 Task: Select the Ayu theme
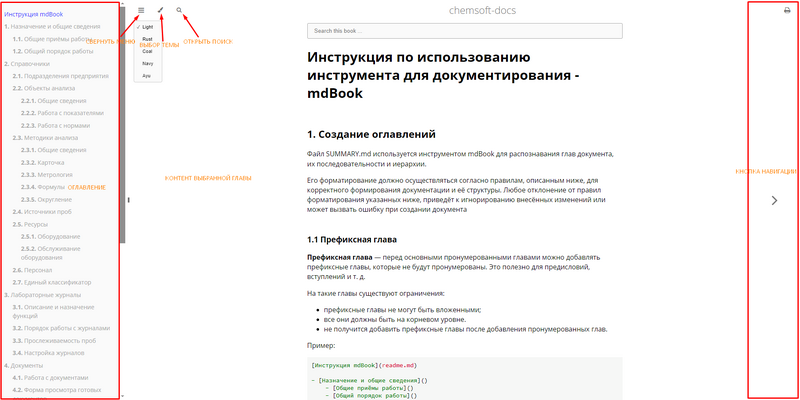click(x=148, y=76)
